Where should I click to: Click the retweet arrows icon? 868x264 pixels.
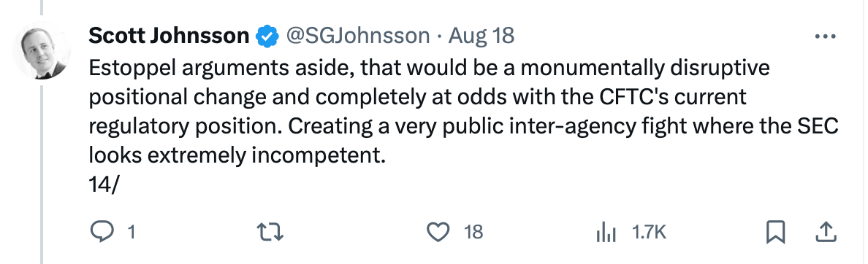[271, 233]
